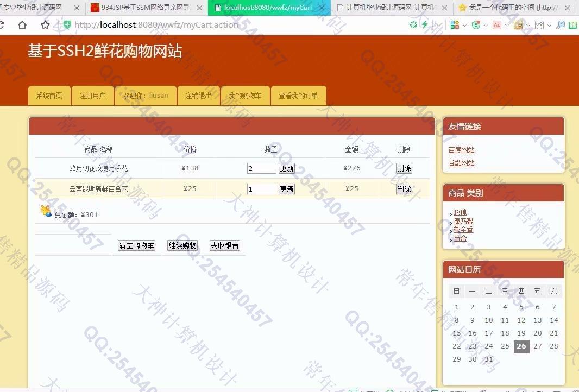
Task: Select day 15 in website calendar
Action: [x=457, y=333]
